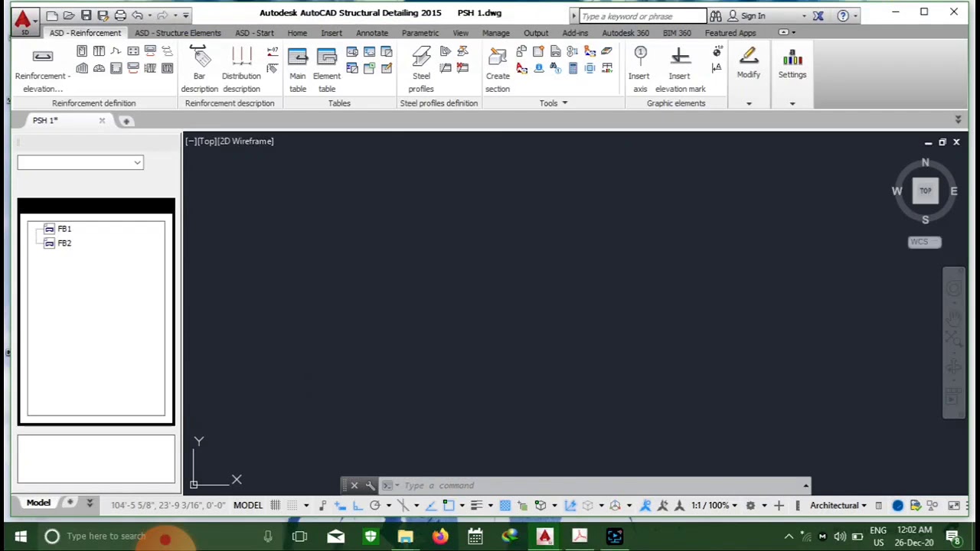This screenshot has height=551, width=980.
Task: Toggle MODEL space button in status bar
Action: click(x=248, y=505)
